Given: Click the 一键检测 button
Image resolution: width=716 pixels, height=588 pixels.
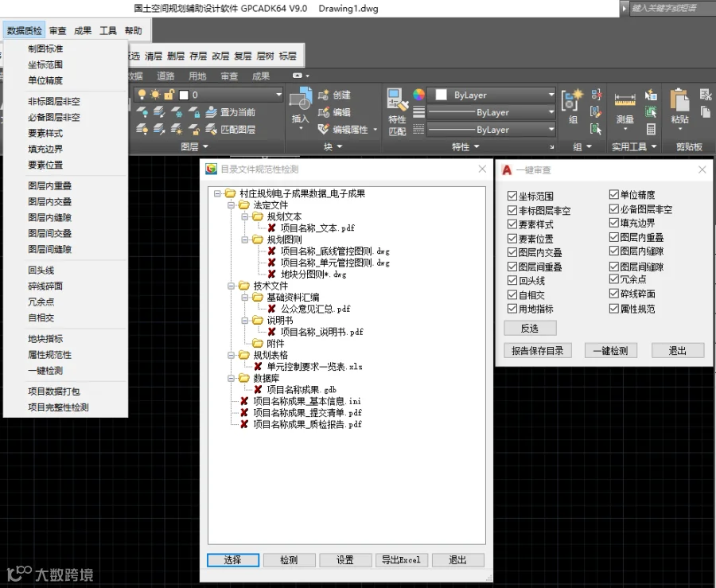Looking at the screenshot, I should (x=611, y=351).
